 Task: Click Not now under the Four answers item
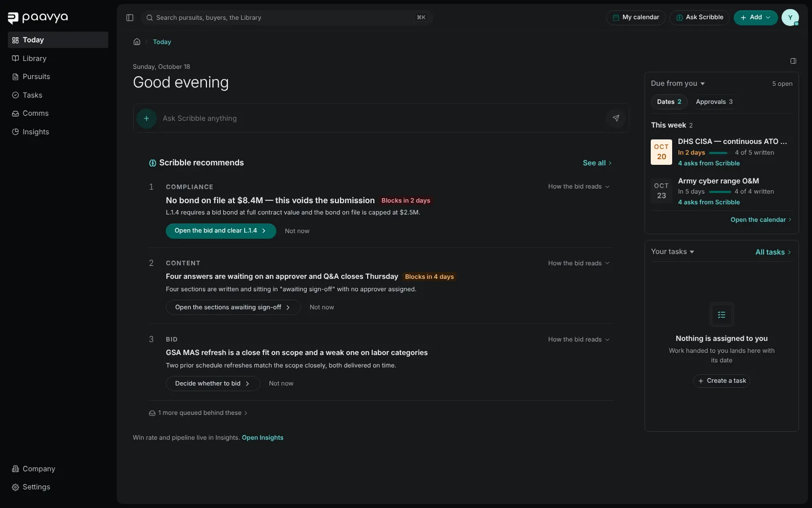point(322,308)
